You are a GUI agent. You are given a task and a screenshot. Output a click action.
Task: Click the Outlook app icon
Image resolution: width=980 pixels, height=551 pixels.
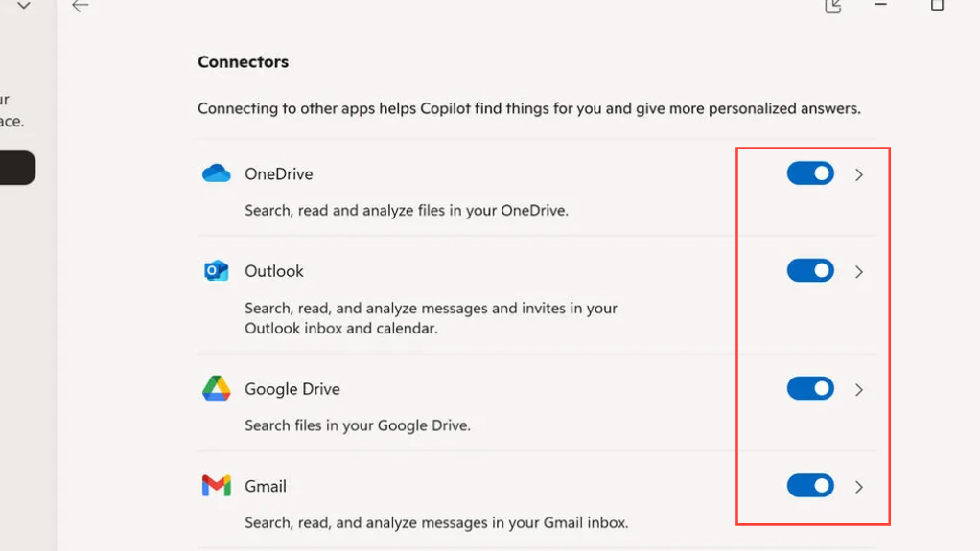point(217,271)
